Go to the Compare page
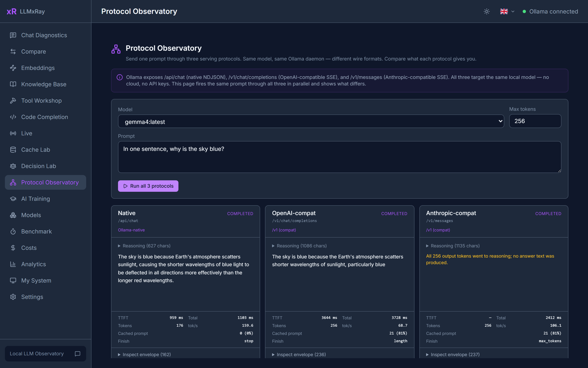This screenshot has width=588, height=368. click(46, 52)
